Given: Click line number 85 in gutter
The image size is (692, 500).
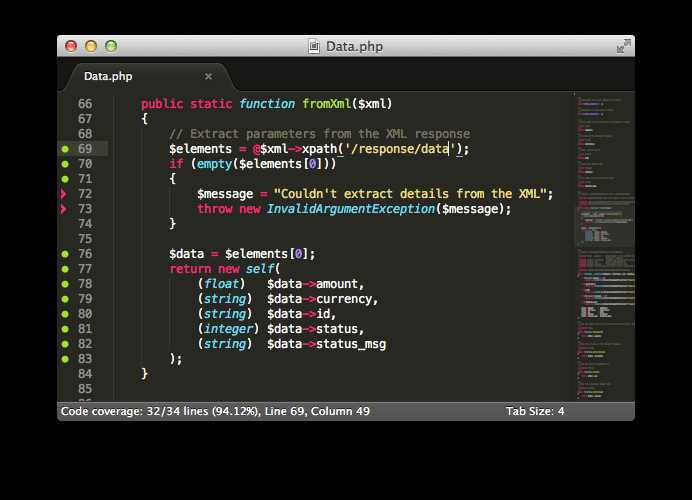Looking at the screenshot, I should pyautogui.click(x=85, y=389).
